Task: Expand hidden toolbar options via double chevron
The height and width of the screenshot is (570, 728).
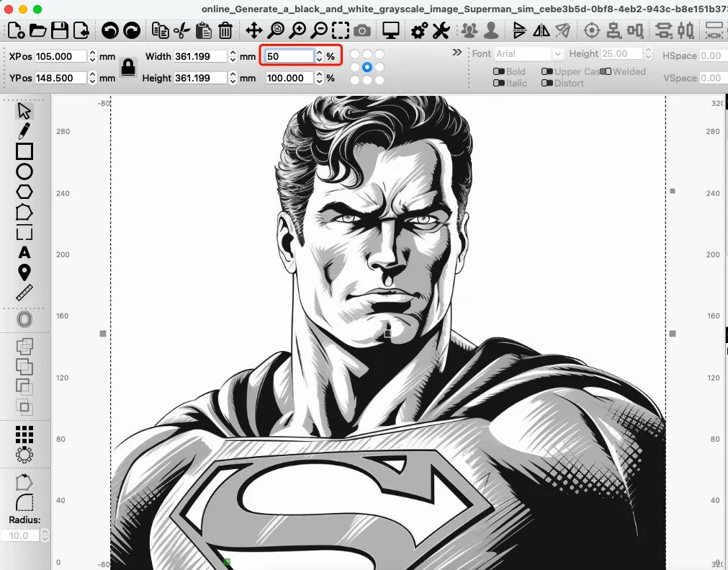Action: 456,52
